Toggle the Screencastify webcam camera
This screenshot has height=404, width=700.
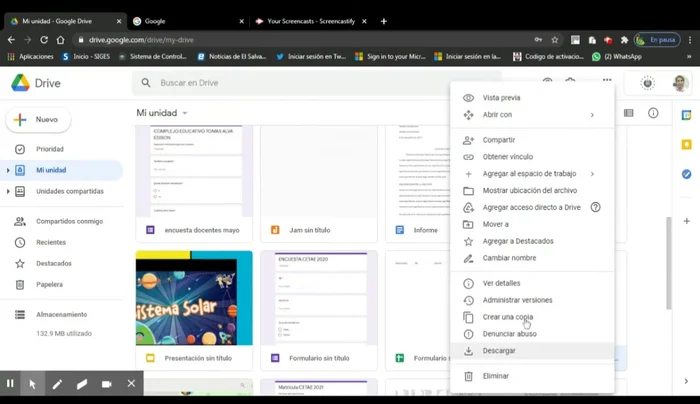[107, 384]
